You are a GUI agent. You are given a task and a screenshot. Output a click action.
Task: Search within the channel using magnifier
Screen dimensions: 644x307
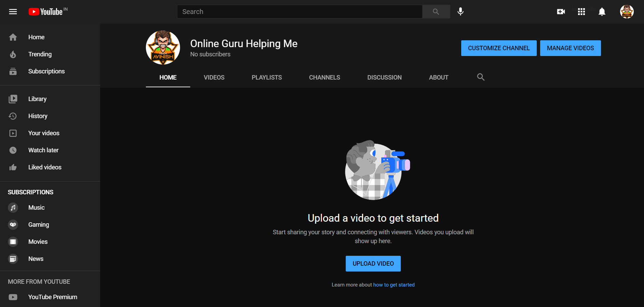pyautogui.click(x=481, y=77)
